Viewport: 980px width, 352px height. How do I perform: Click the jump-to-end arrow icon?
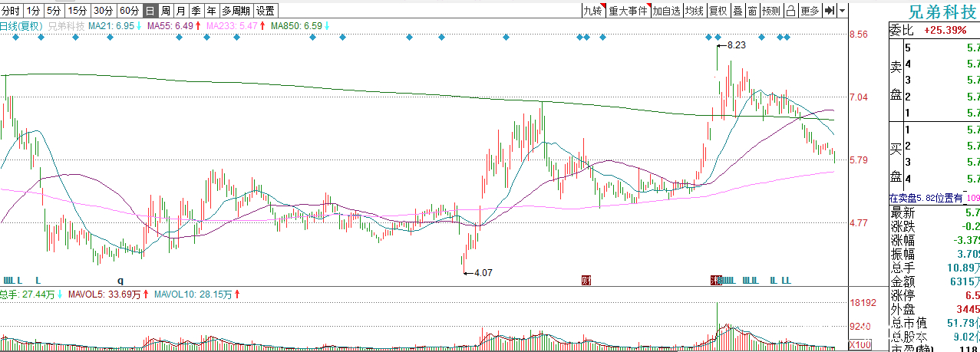[829, 11]
